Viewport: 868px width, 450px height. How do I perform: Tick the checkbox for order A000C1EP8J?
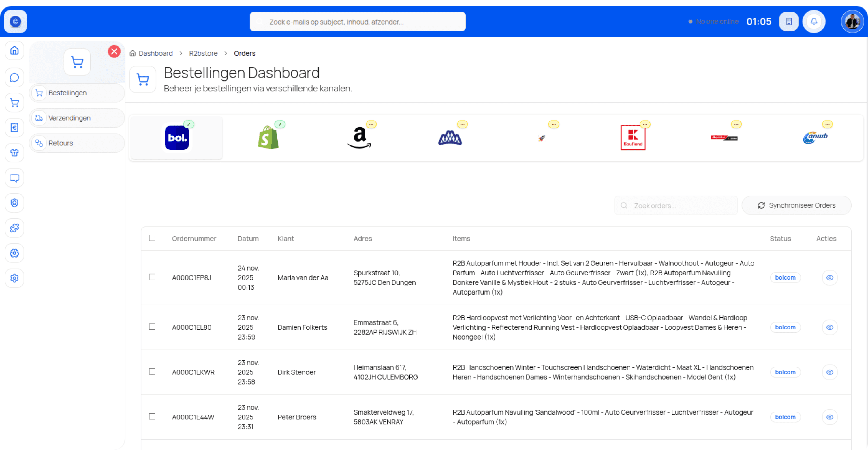tap(152, 277)
